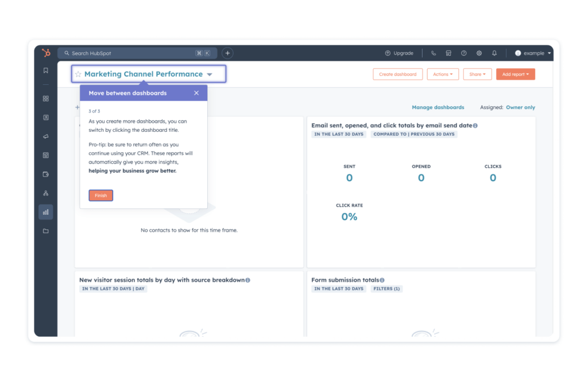
Task: Show info for Email sent report
Action: click(475, 126)
